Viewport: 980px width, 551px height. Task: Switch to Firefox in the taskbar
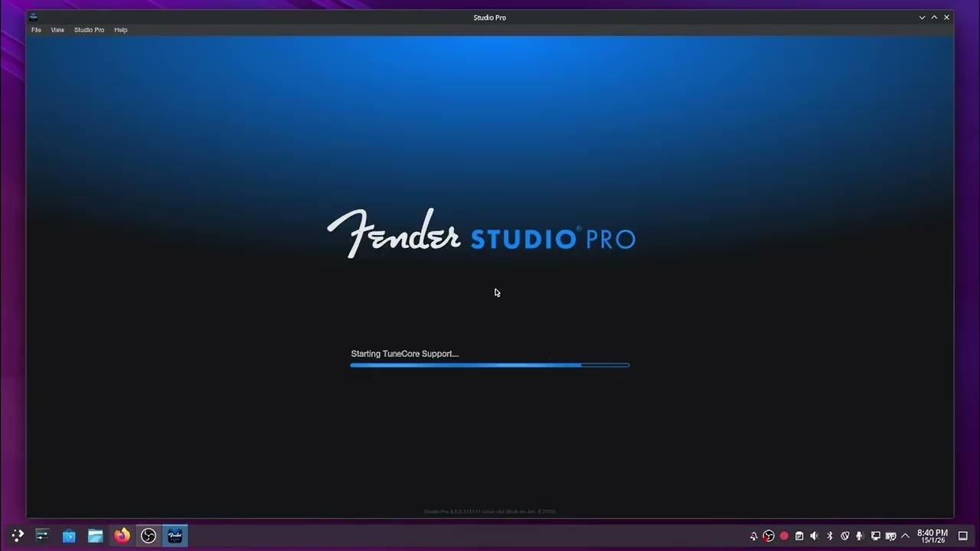[x=122, y=536]
